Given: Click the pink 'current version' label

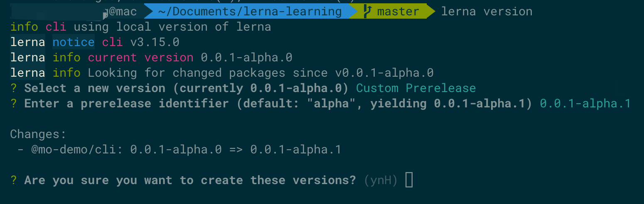Looking at the screenshot, I should click(x=140, y=58).
